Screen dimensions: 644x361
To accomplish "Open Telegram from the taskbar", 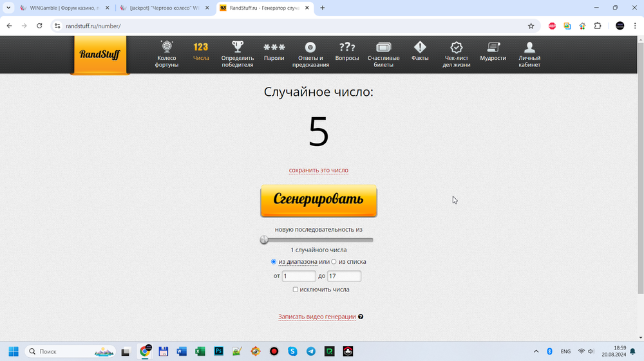I will [x=311, y=351].
